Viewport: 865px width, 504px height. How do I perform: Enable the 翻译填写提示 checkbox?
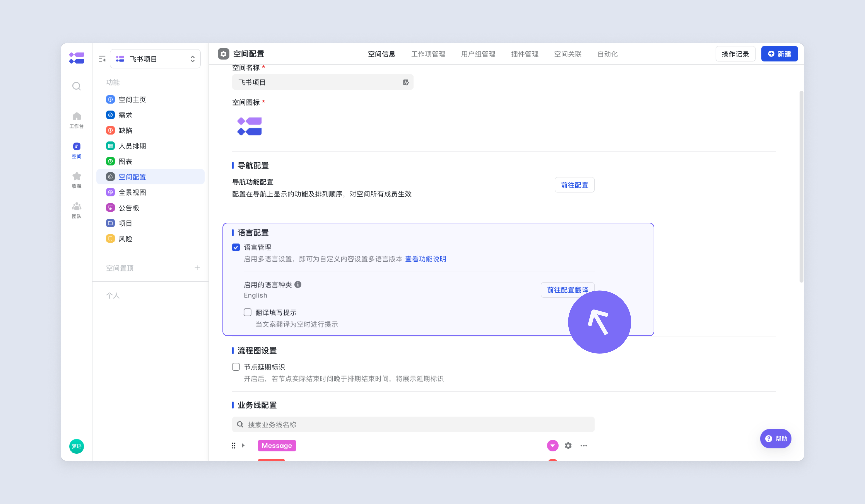pos(248,312)
